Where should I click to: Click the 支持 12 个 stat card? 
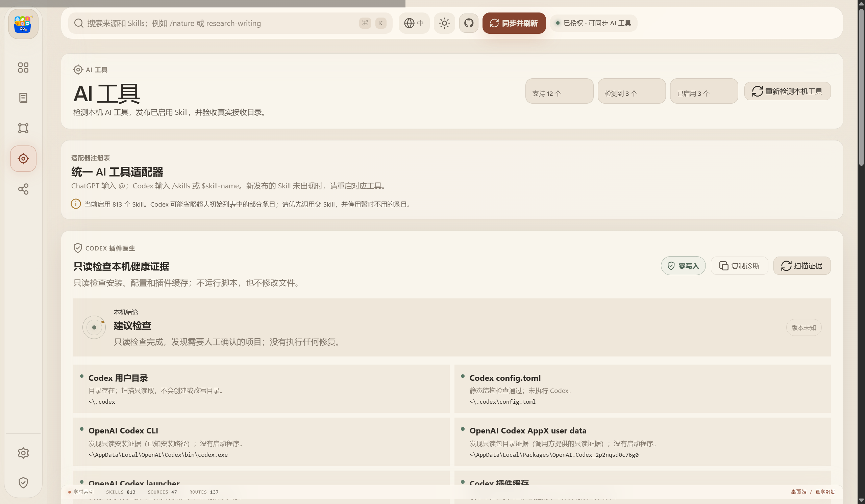(559, 91)
